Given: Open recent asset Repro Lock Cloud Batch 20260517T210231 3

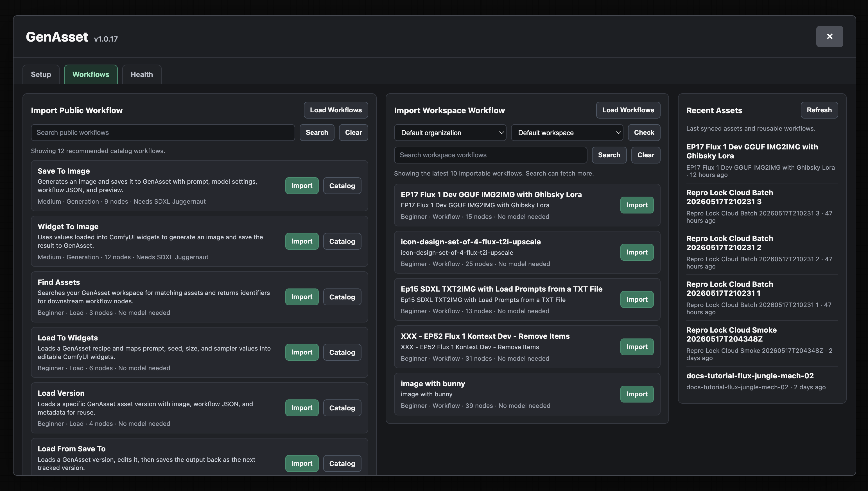Looking at the screenshot, I should point(762,206).
